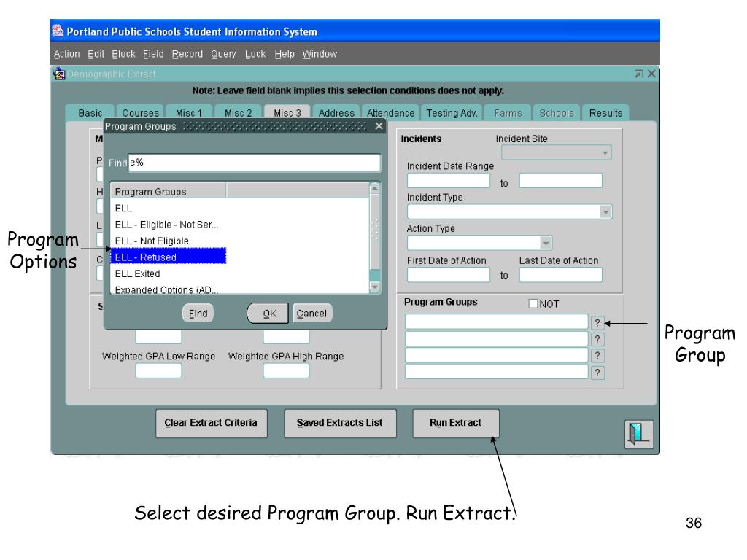Click First Date of Action field
747x560 pixels.
click(x=449, y=275)
